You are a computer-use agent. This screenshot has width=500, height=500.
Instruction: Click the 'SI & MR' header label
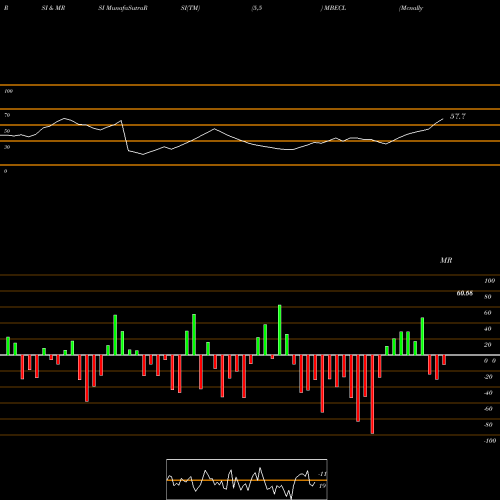pyautogui.click(x=53, y=8)
